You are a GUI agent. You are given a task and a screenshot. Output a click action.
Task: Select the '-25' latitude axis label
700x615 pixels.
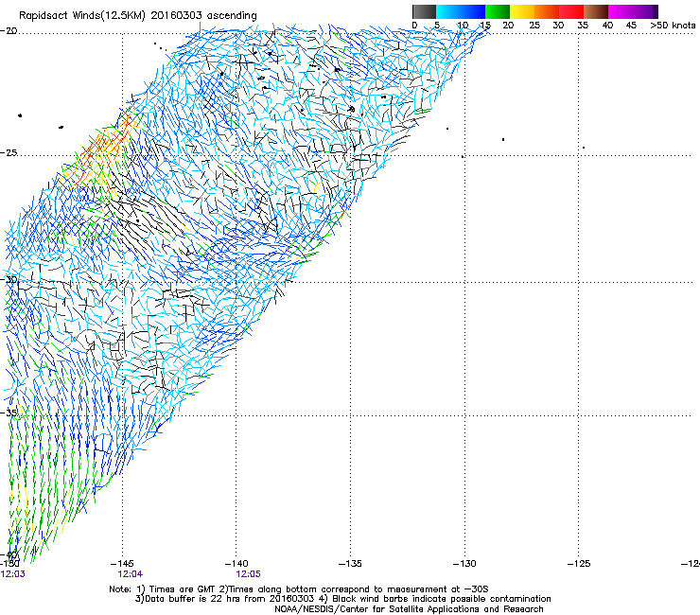point(9,152)
